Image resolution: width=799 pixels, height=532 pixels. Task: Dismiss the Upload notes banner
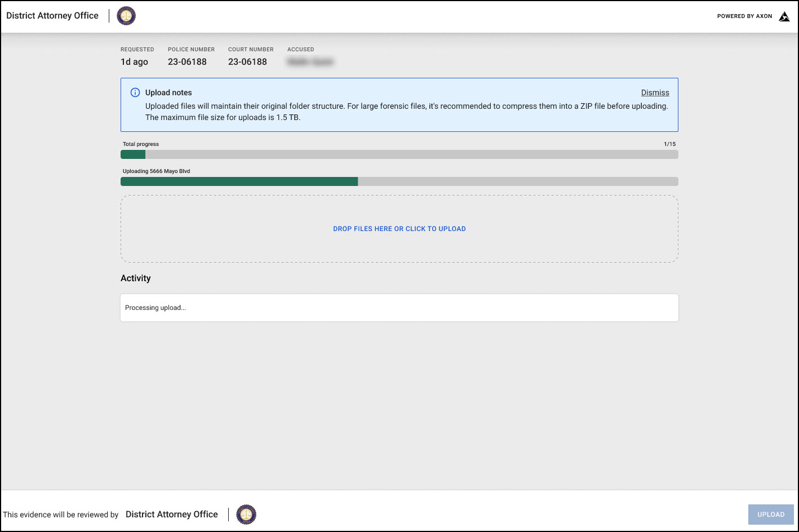pyautogui.click(x=655, y=92)
